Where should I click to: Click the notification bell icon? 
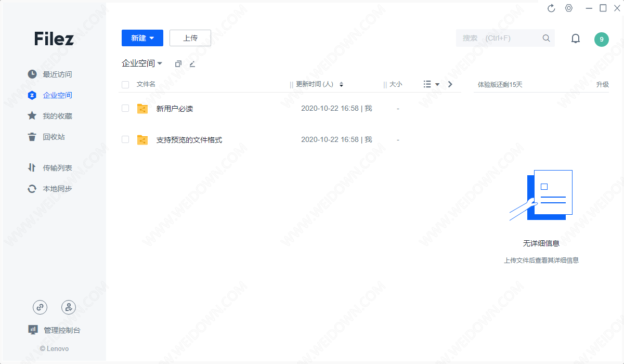(x=575, y=38)
